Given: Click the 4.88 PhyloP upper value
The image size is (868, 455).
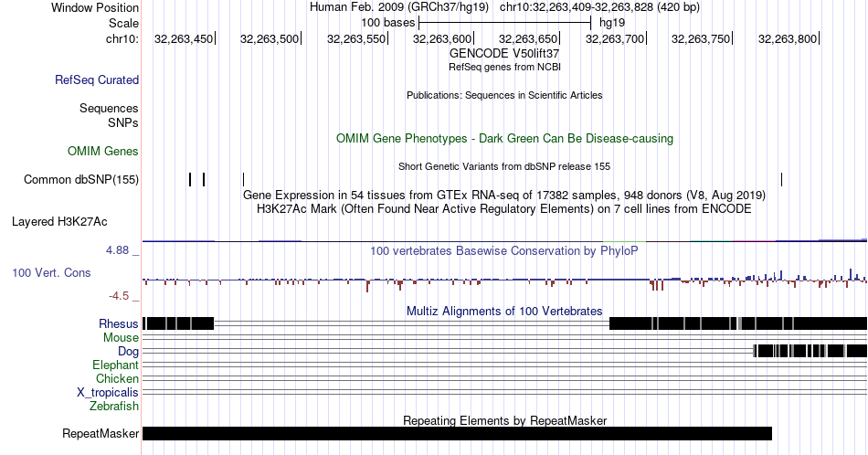Looking at the screenshot, I should click(117, 250).
